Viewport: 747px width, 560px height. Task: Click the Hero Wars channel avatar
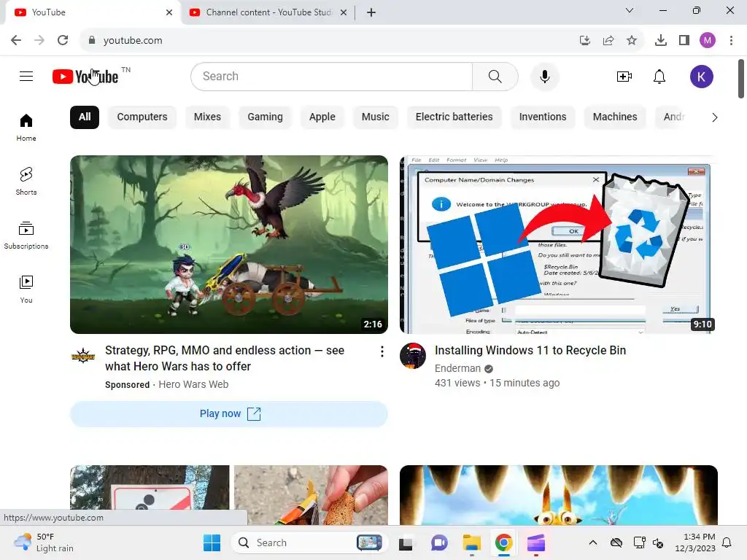[x=83, y=355]
